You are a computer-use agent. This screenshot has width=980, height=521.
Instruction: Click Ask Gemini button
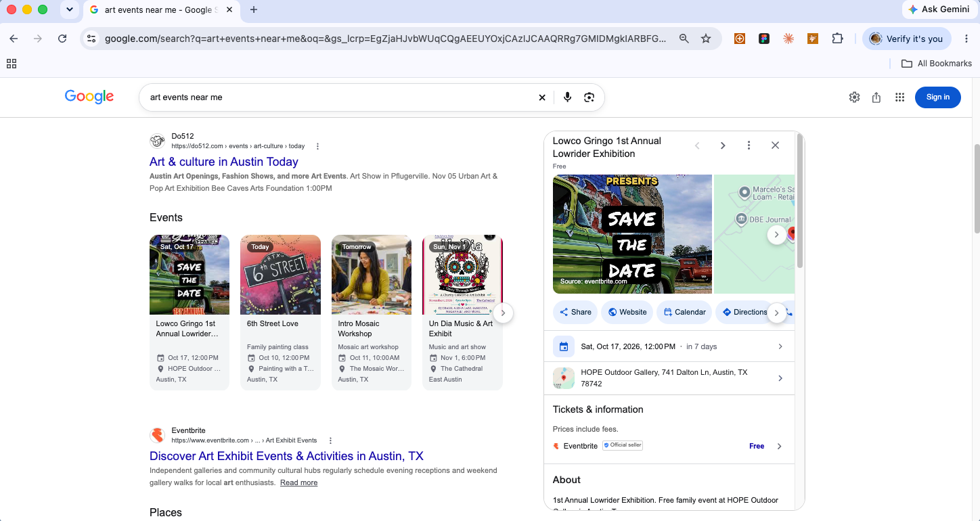coord(939,9)
